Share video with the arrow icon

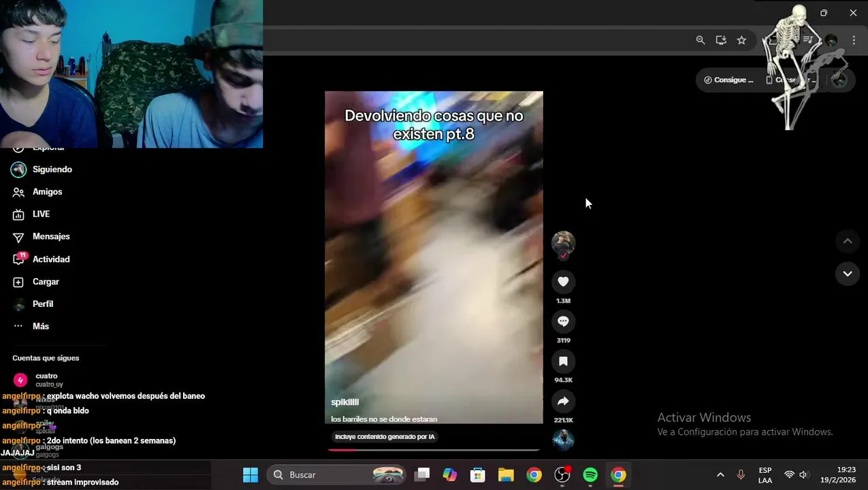pos(563,402)
